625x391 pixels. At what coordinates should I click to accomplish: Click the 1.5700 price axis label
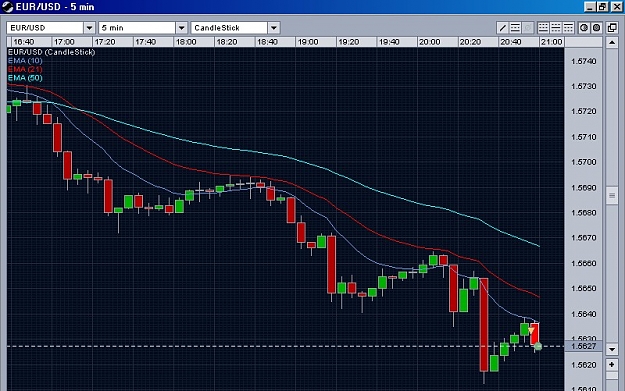[584, 162]
